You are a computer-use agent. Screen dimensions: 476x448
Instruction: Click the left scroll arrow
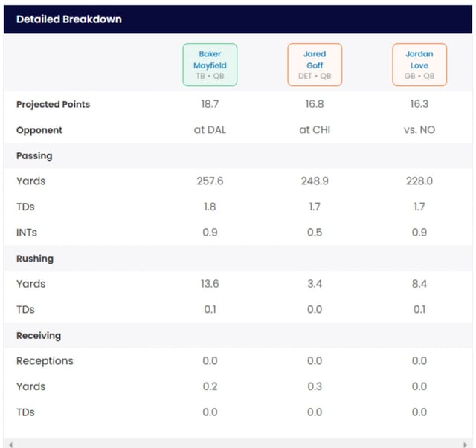click(x=10, y=444)
